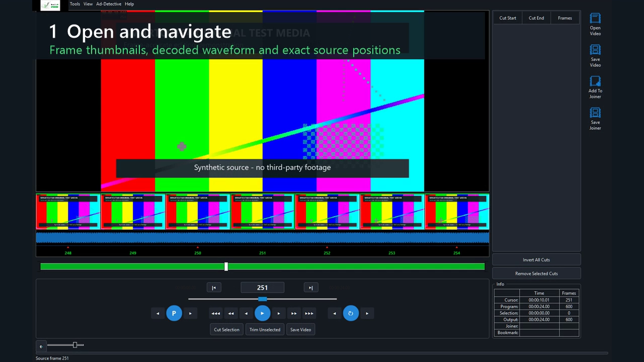Click the Save Video sidebar icon

[x=595, y=49]
